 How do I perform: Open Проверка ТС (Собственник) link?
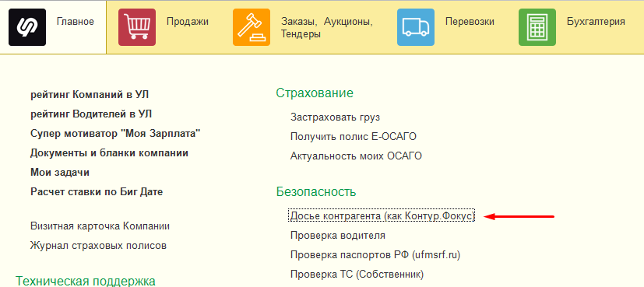coord(357,275)
